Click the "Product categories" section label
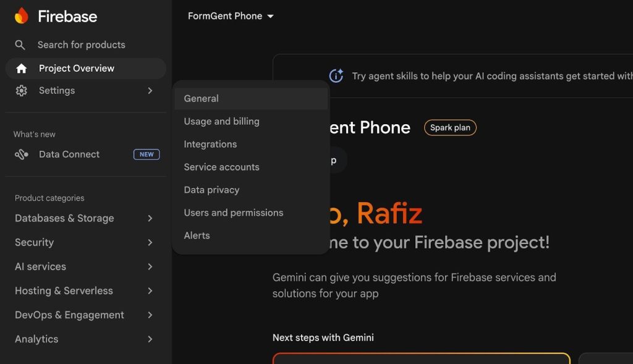This screenshot has width=633, height=364. pos(49,198)
